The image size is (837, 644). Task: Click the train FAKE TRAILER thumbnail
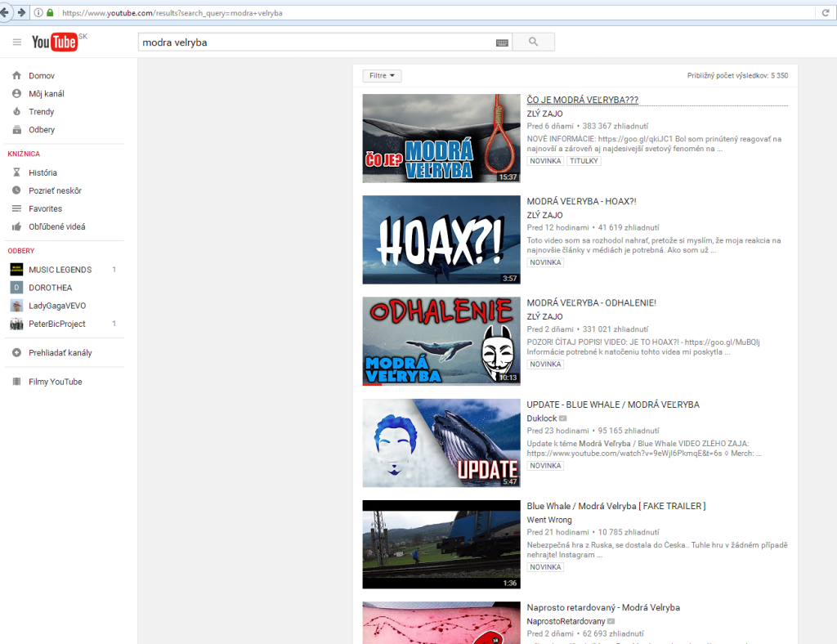tap(441, 544)
